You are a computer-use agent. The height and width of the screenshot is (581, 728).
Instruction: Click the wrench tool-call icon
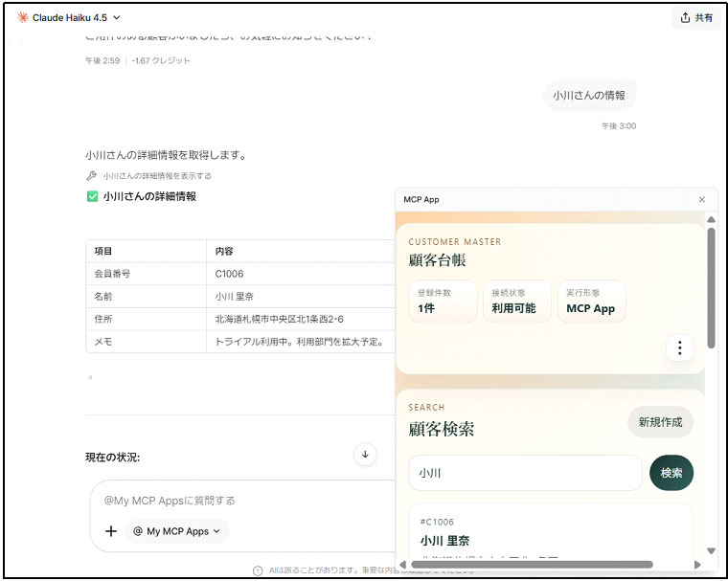(x=91, y=176)
